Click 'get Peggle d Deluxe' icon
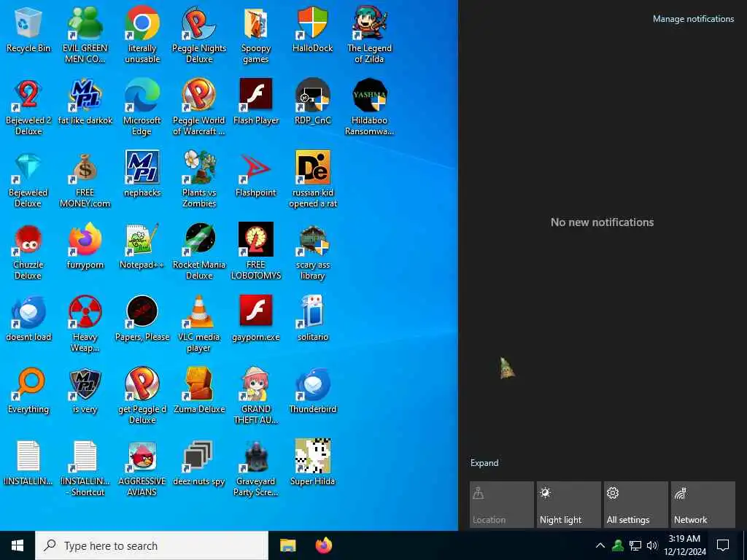 pos(142,396)
